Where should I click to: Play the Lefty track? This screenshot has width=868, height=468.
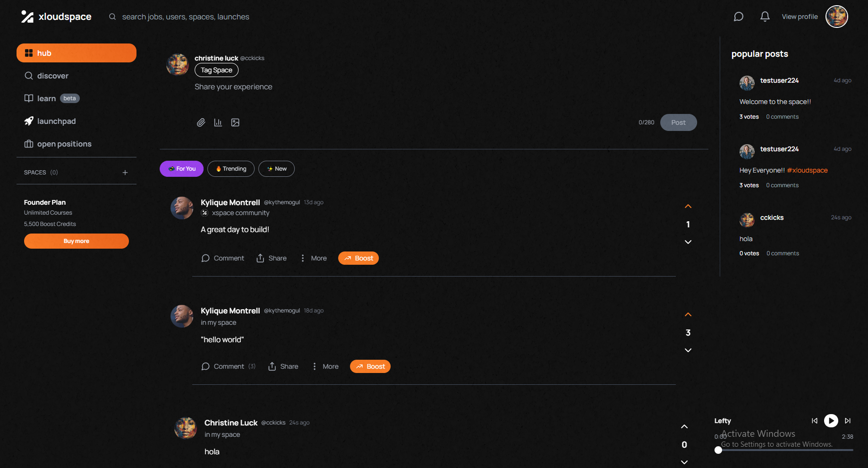[831, 421]
